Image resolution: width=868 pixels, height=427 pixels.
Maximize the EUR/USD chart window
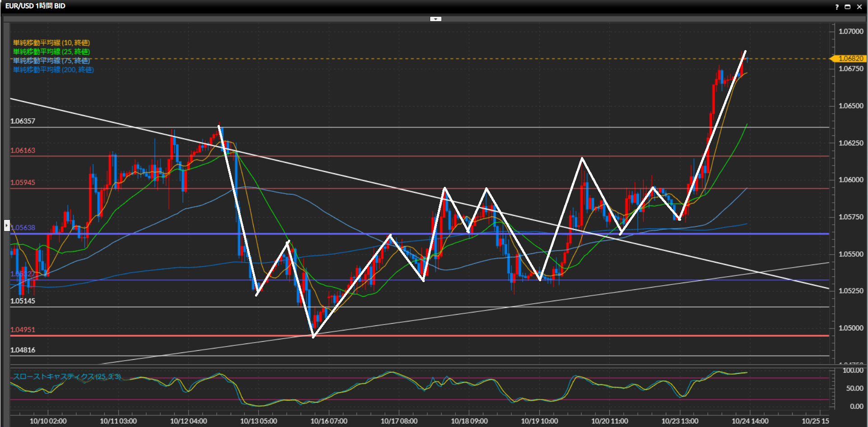click(847, 7)
